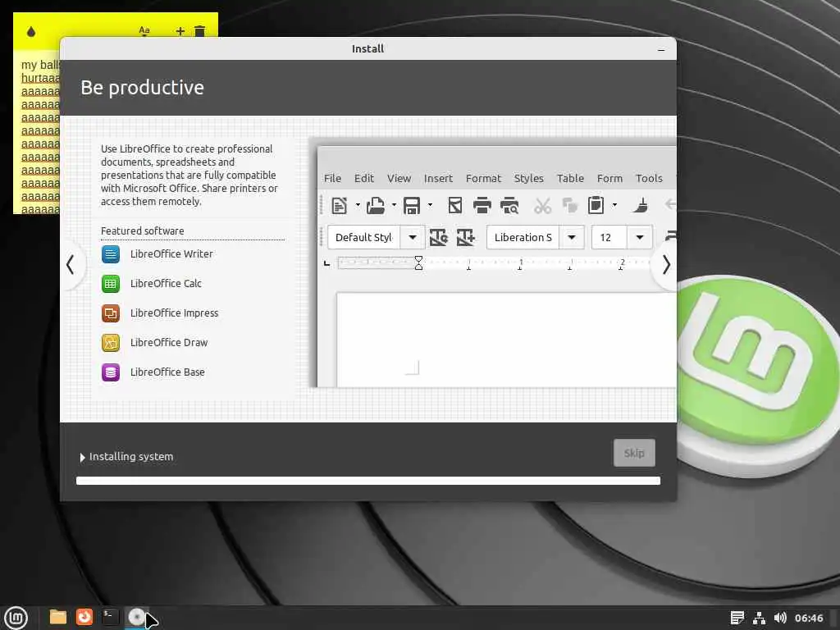Image resolution: width=840 pixels, height=630 pixels.
Task: Click the LibreOffice Calc icon
Action: click(x=111, y=283)
